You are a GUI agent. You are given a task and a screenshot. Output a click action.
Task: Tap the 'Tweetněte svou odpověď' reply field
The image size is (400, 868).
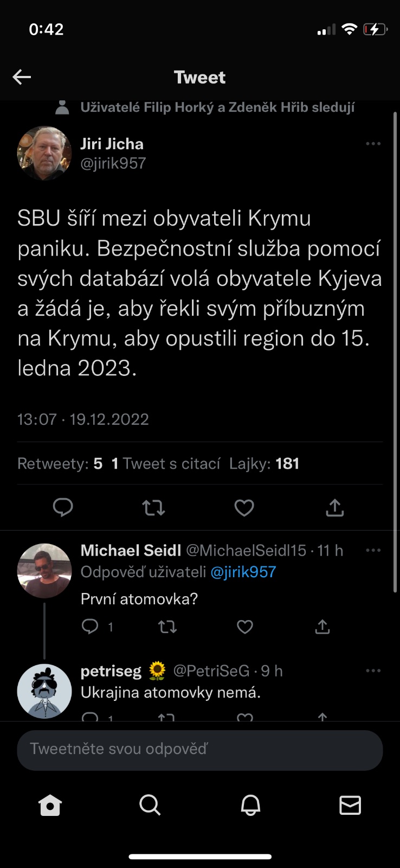click(199, 749)
